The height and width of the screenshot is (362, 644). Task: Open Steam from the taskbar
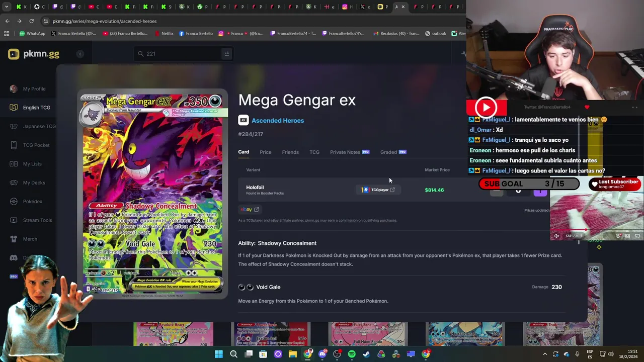click(x=366, y=354)
